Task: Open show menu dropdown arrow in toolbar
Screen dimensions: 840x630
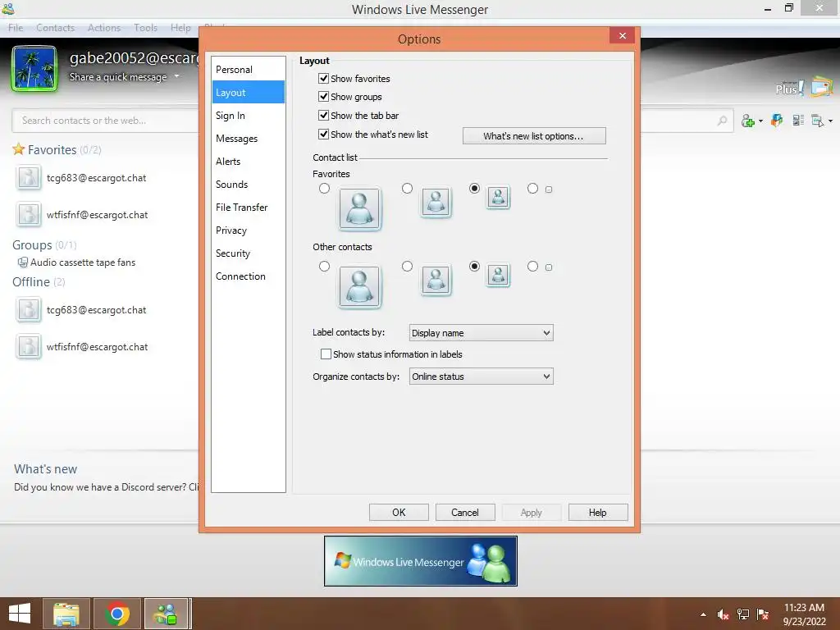Action: point(830,121)
